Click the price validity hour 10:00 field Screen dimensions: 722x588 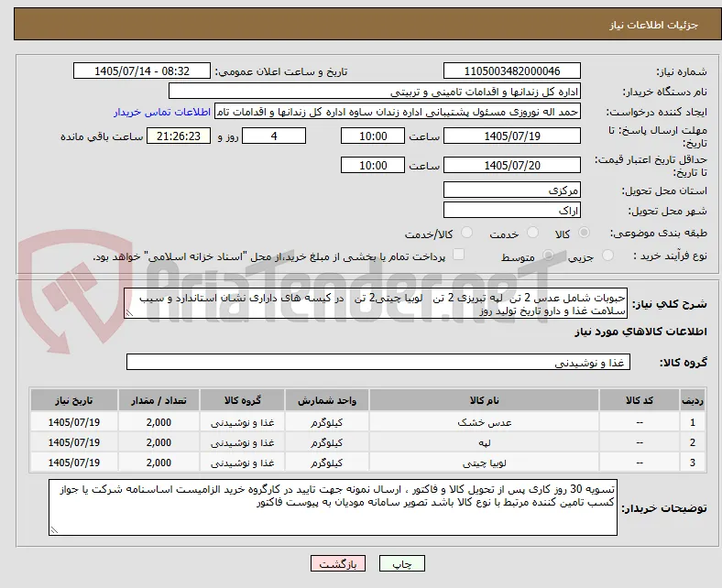[373, 165]
